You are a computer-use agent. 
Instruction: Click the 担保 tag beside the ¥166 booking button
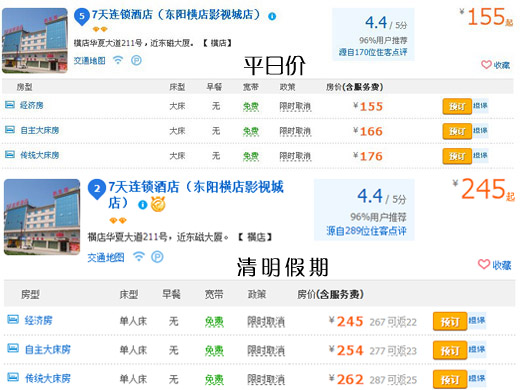[480, 130]
